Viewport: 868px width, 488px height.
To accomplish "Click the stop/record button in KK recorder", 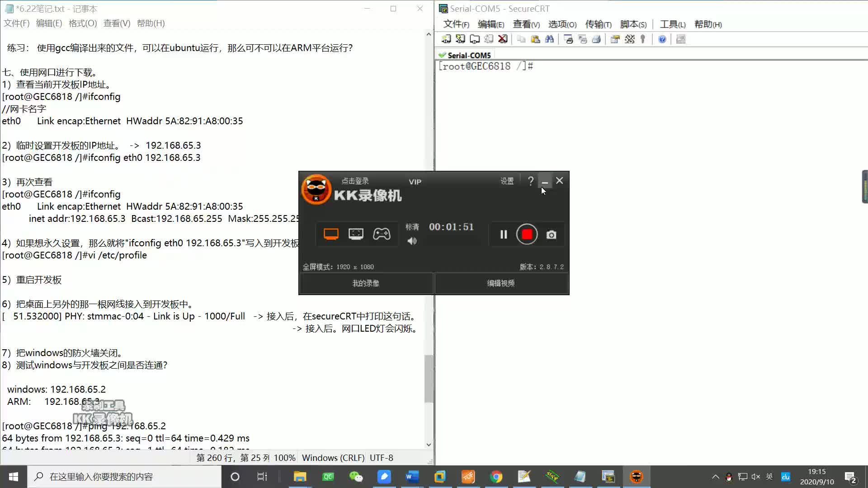I will [x=527, y=234].
